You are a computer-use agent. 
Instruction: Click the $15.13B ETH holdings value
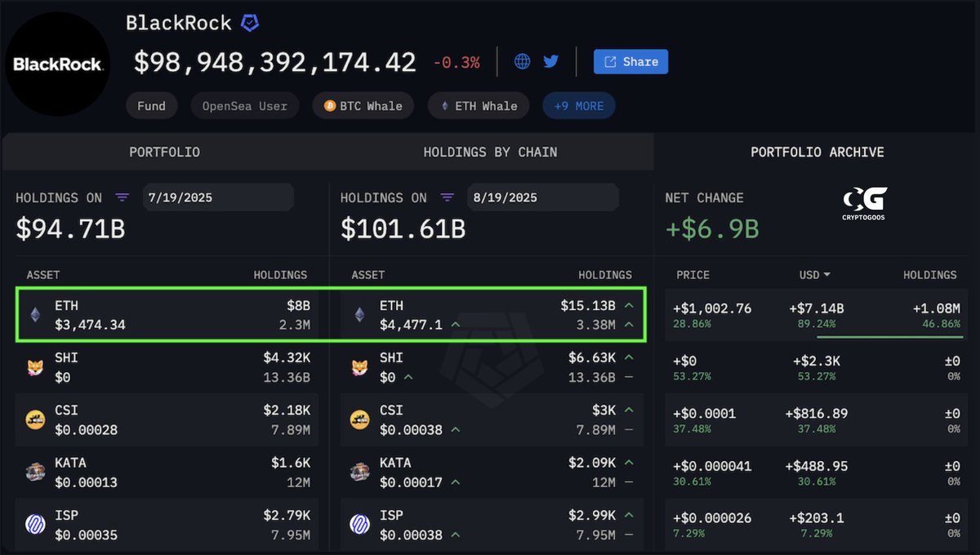588,306
